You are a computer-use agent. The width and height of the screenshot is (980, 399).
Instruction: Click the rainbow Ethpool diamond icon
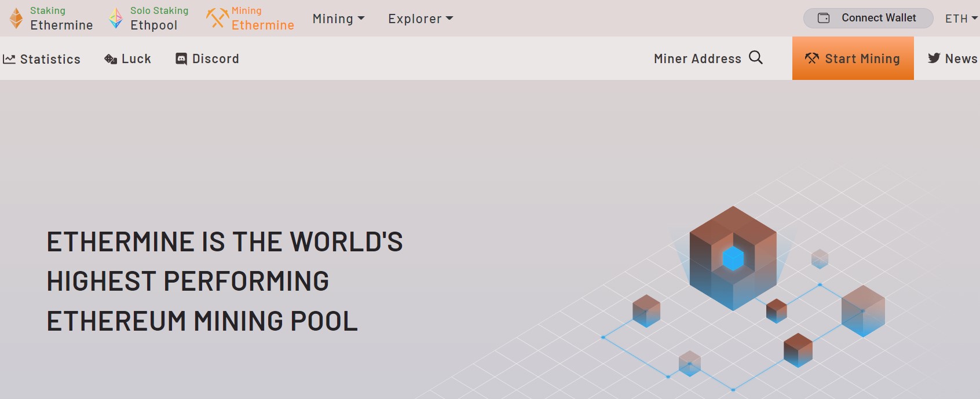point(116,19)
